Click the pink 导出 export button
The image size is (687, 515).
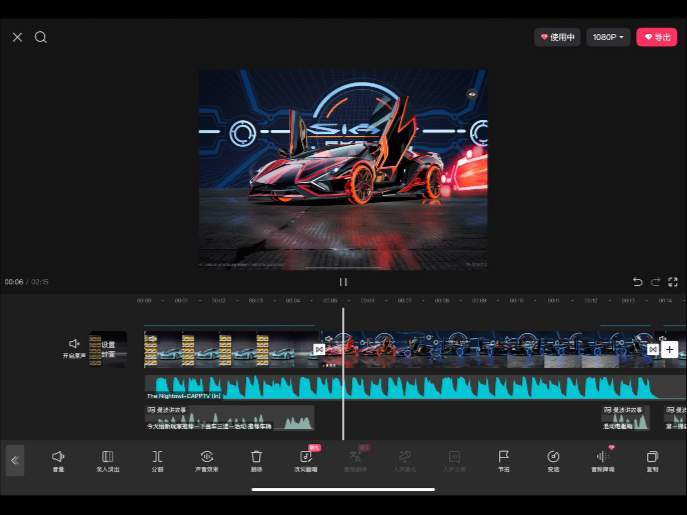[657, 37]
